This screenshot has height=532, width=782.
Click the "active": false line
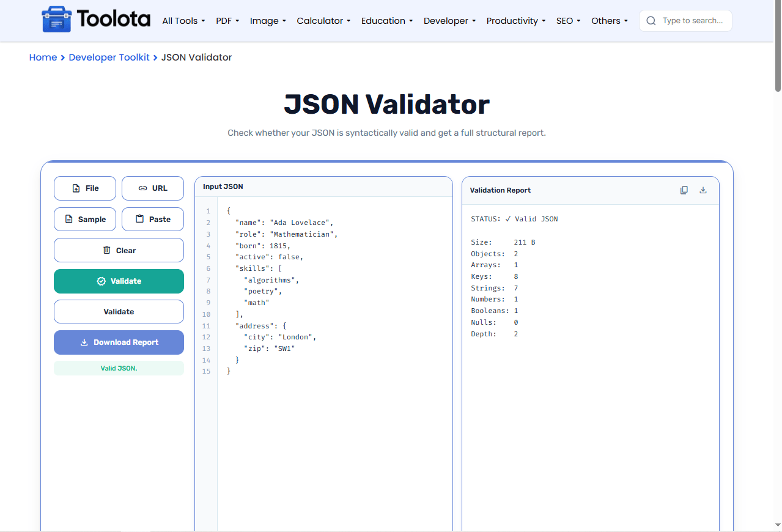pyautogui.click(x=269, y=257)
